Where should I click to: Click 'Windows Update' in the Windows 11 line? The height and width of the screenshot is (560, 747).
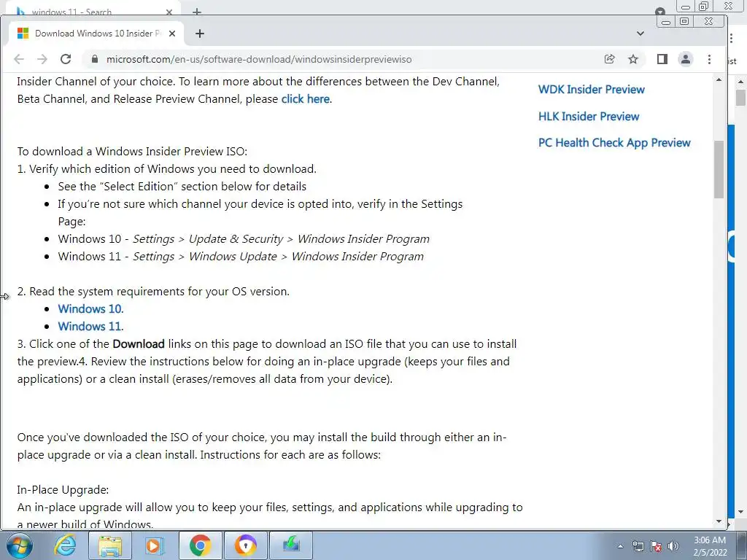(233, 256)
